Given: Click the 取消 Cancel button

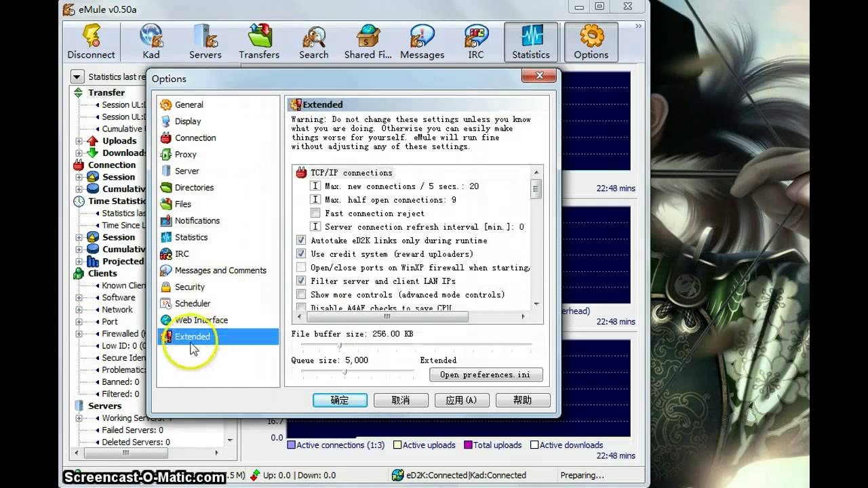Looking at the screenshot, I should click(x=401, y=401).
